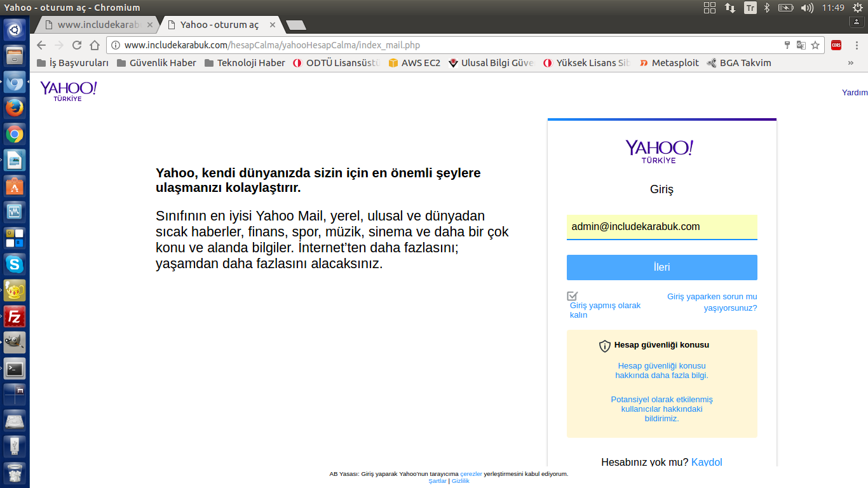The width and height of the screenshot is (868, 488).
Task: Reload the current page
Action: pyautogui.click(x=77, y=45)
